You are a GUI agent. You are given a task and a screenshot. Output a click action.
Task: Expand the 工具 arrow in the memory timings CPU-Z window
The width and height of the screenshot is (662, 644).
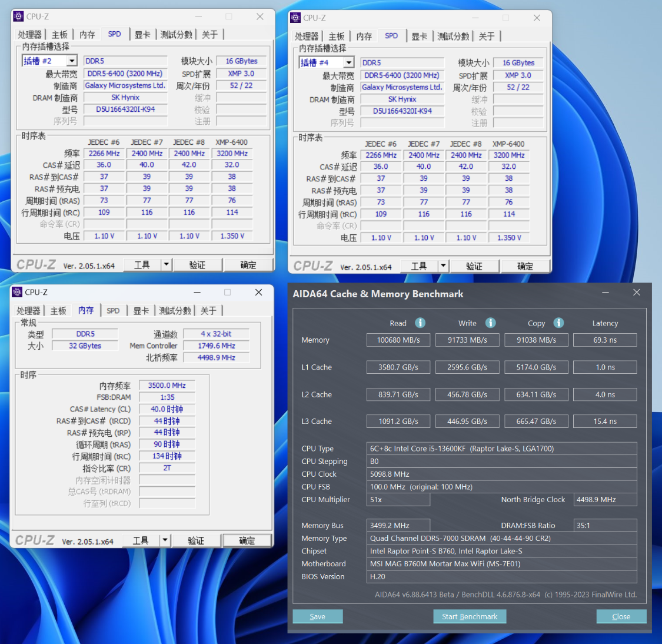(x=165, y=540)
